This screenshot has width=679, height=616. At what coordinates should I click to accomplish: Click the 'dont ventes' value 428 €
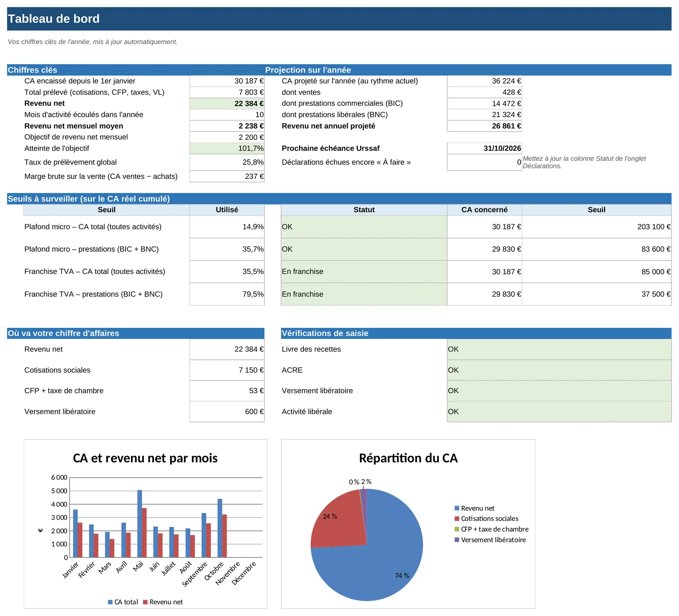(484, 93)
